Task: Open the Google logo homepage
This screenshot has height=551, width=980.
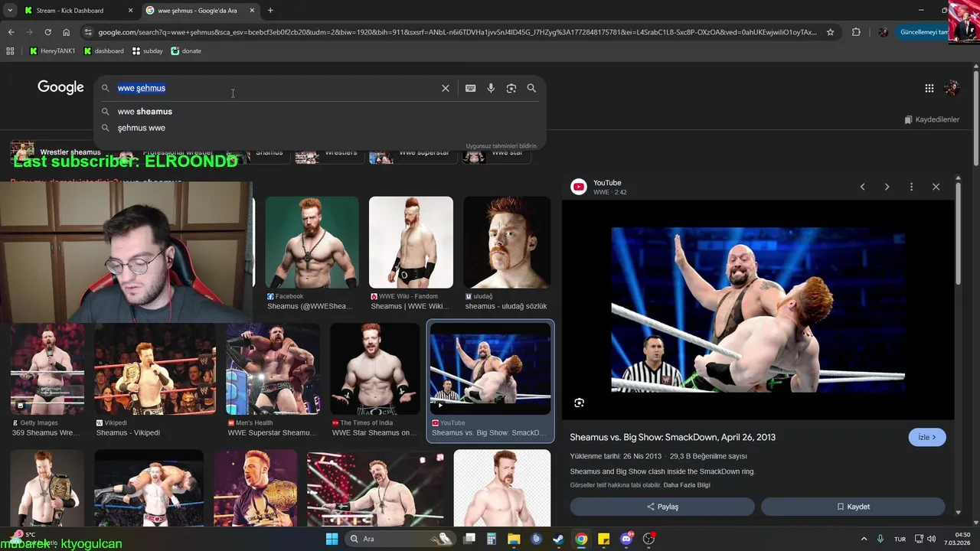Action: (60, 87)
